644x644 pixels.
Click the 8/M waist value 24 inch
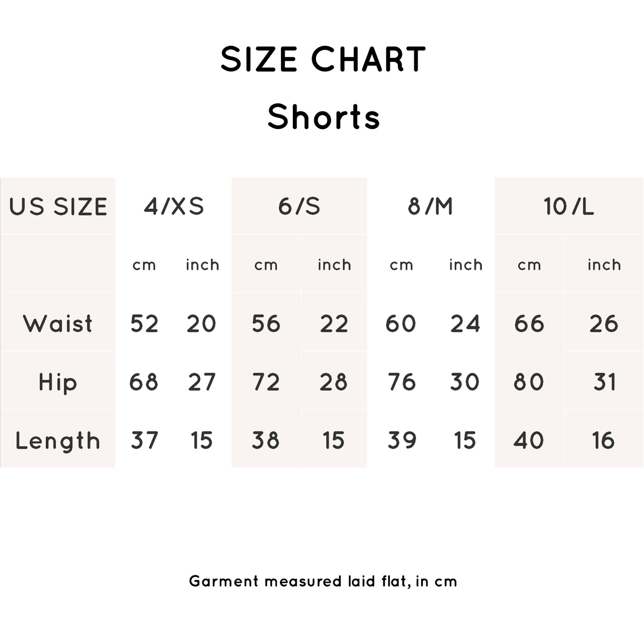[x=465, y=324]
